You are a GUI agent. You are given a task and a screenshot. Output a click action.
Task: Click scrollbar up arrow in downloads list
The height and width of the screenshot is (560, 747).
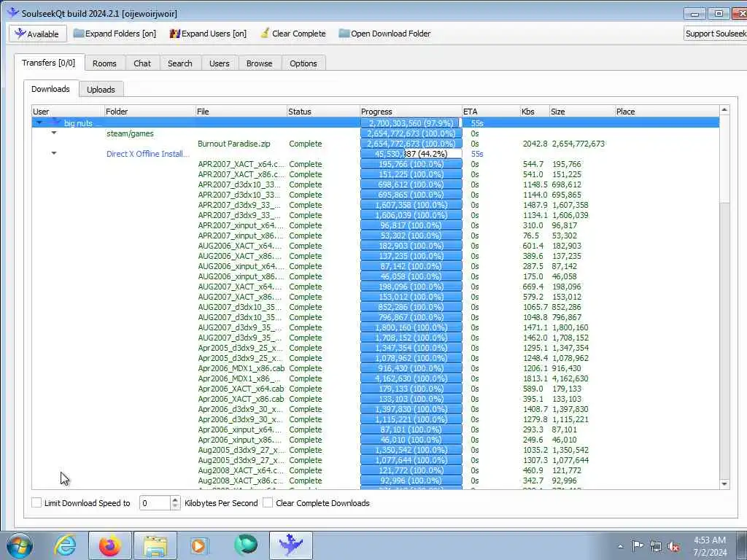(x=724, y=111)
